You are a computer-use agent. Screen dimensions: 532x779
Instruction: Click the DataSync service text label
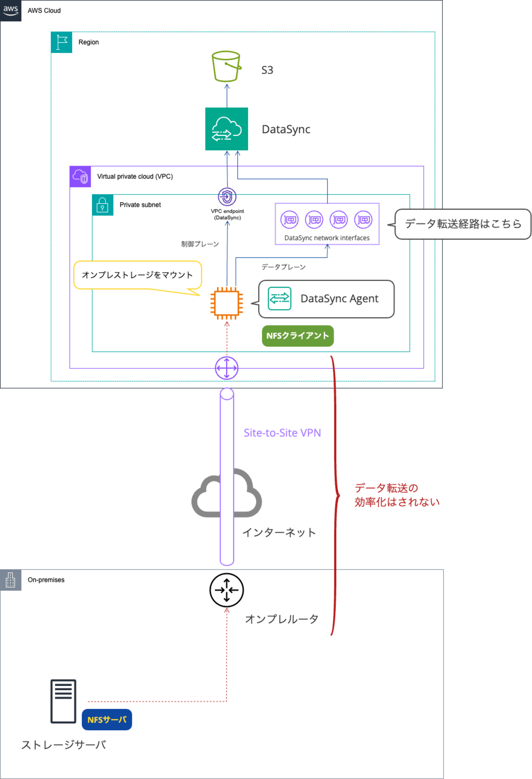click(286, 129)
